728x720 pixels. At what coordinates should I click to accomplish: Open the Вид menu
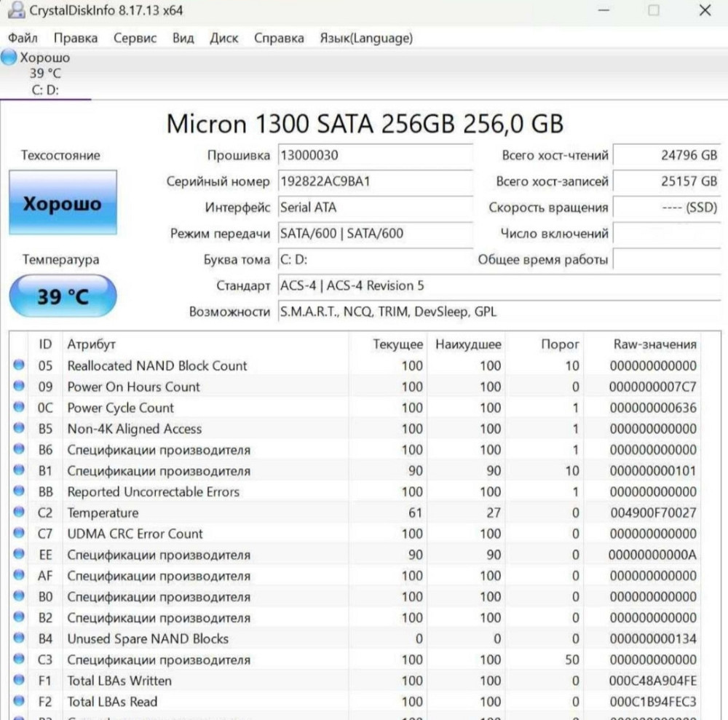click(183, 38)
